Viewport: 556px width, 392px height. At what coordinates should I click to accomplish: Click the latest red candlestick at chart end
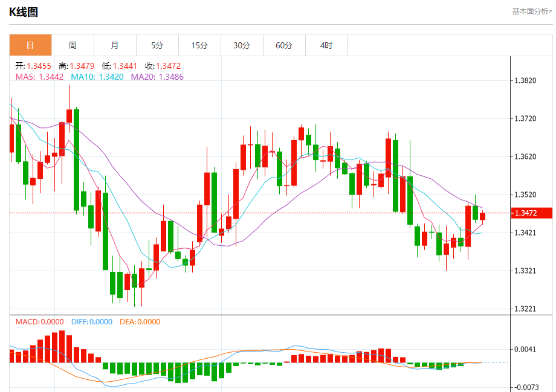point(483,217)
